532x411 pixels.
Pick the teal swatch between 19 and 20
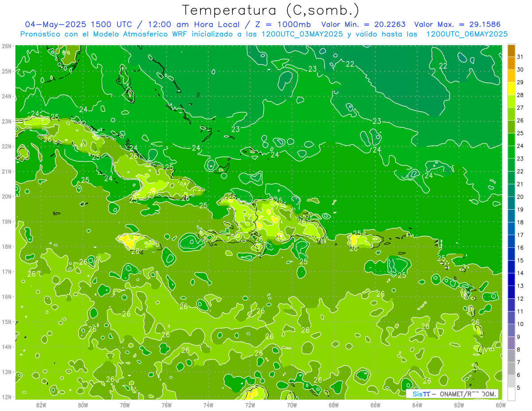tap(511, 203)
